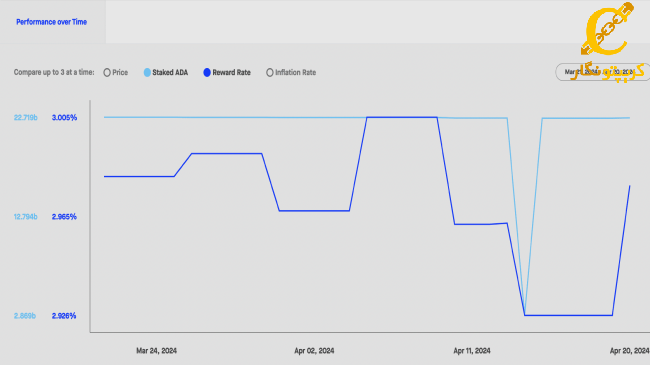Click the Apr 11, 2024 date marker
This screenshot has width=650, height=365.
472,351
